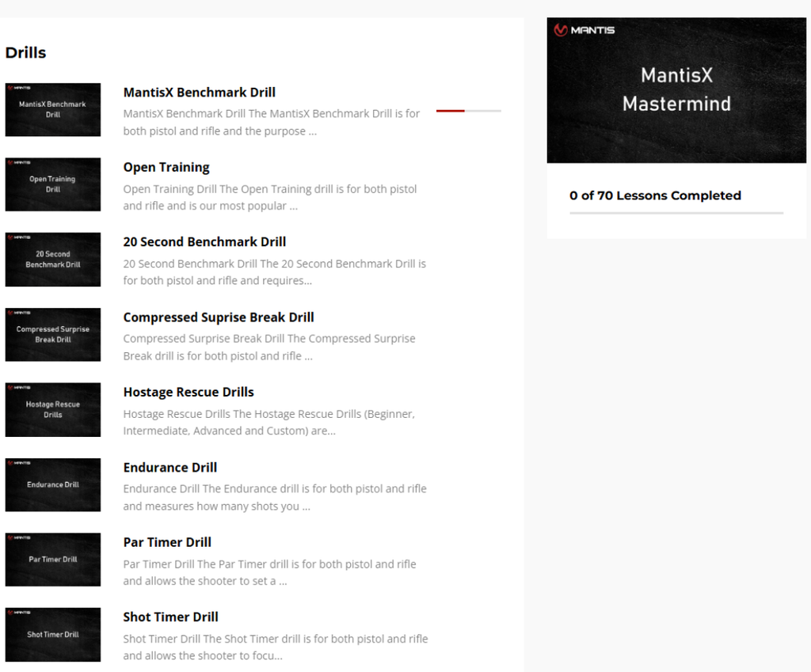Click the Open Training video thumbnail
Image resolution: width=811 pixels, height=672 pixels.
pos(52,184)
